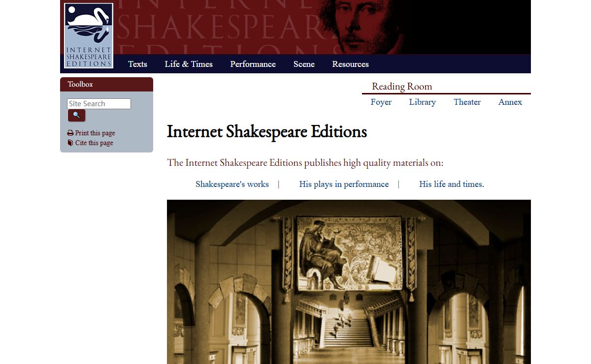Image resolution: width=591 pixels, height=364 pixels.
Task: Click the book icon beside Cite this page
Action: click(70, 143)
